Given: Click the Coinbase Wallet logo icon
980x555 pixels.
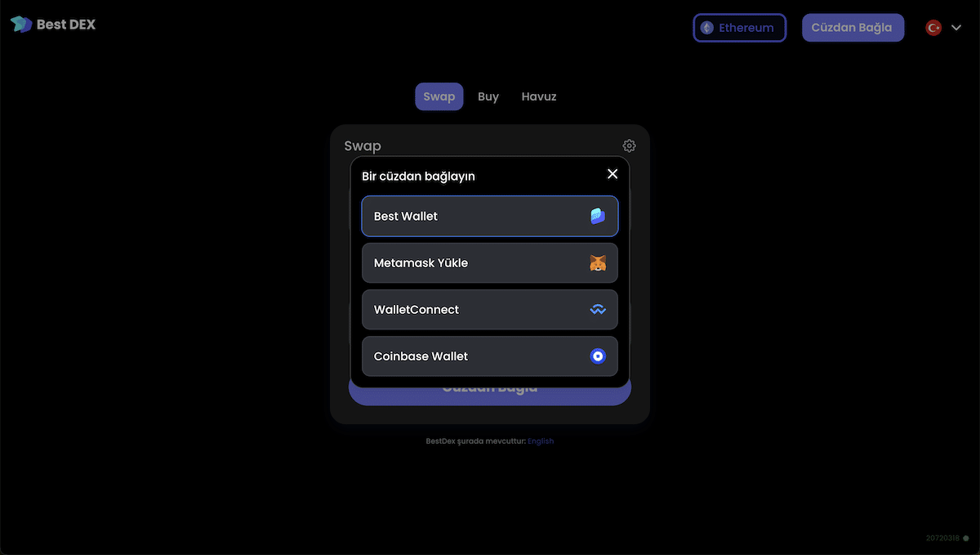Looking at the screenshot, I should tap(598, 356).
